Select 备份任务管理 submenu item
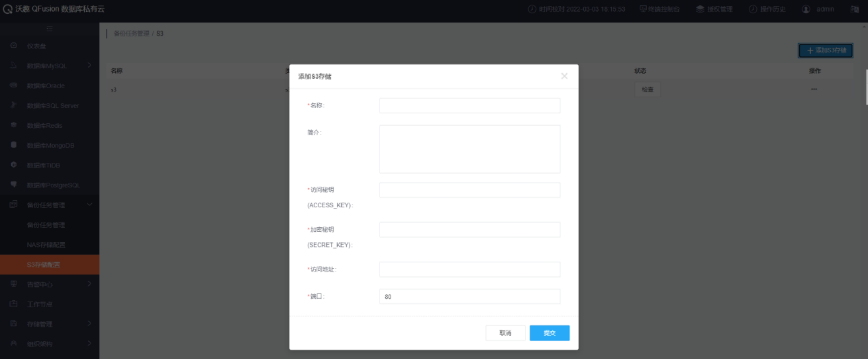 50,225
